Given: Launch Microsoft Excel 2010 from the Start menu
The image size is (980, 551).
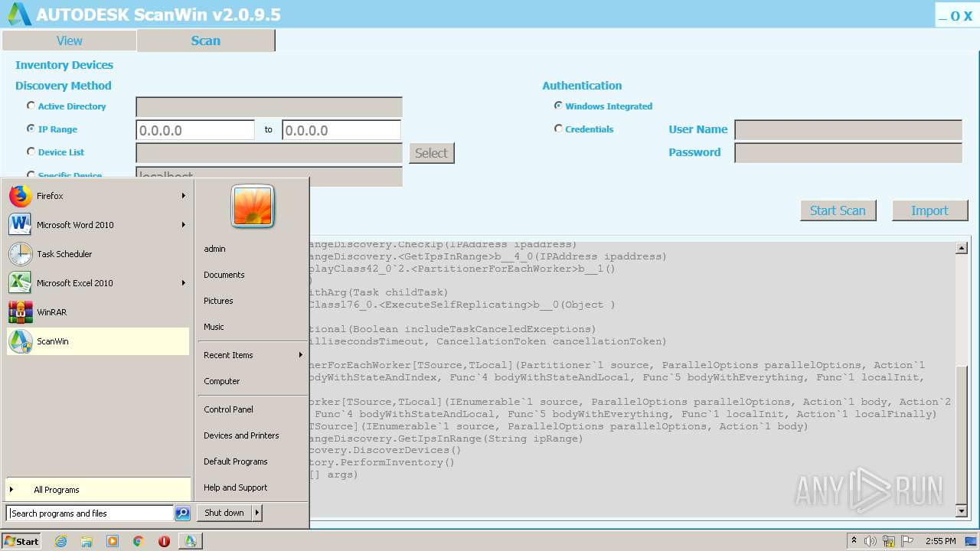Looking at the screenshot, I should click(x=97, y=283).
